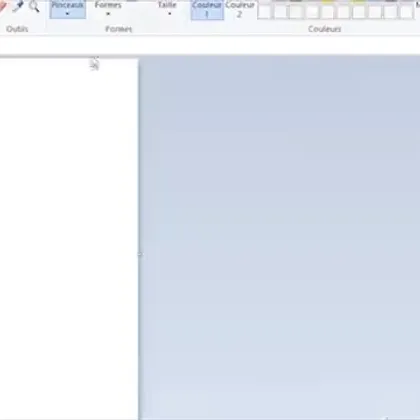
Task: Select the color picker eyedropper tool
Action: coord(18,6)
